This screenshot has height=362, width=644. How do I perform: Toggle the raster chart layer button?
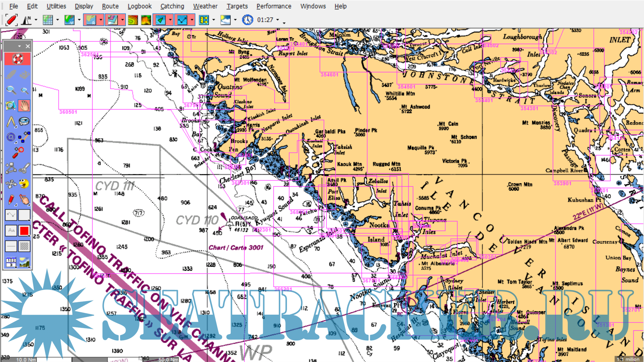pyautogui.click(x=91, y=20)
